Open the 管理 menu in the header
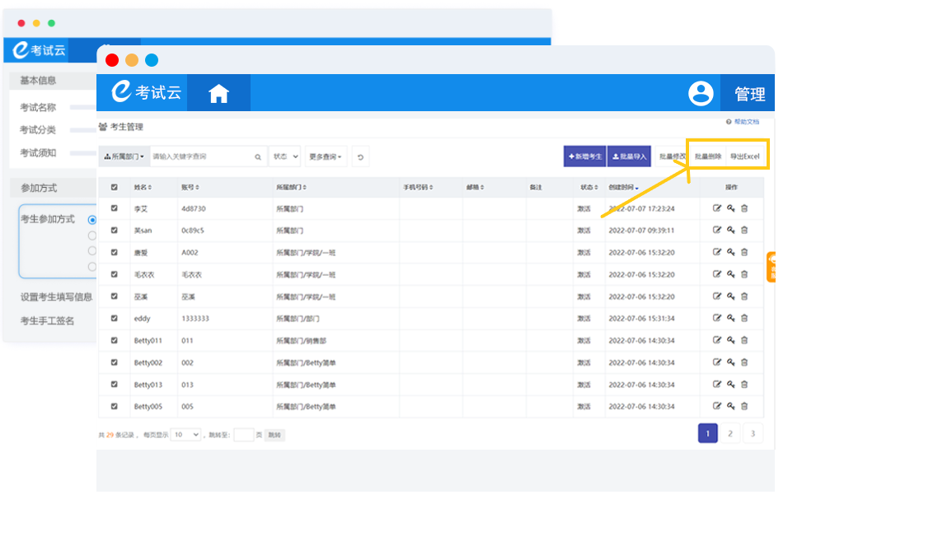The width and height of the screenshot is (952, 560). 749,94
